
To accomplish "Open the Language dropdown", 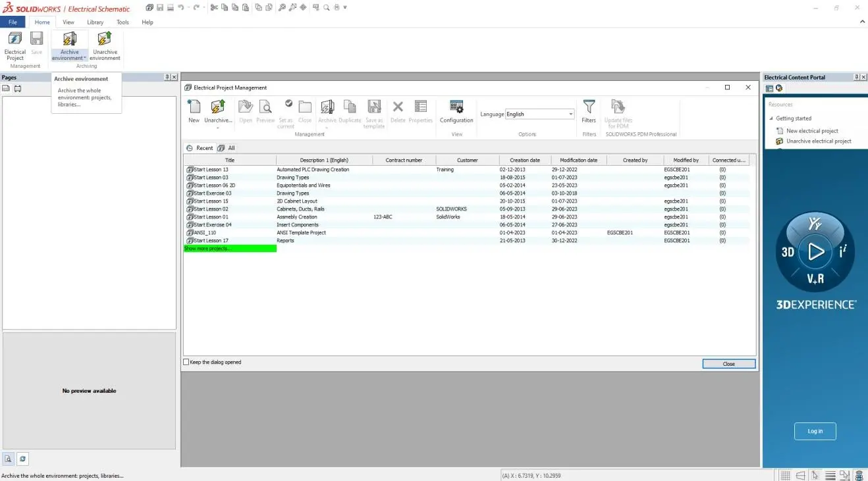I will [570, 113].
